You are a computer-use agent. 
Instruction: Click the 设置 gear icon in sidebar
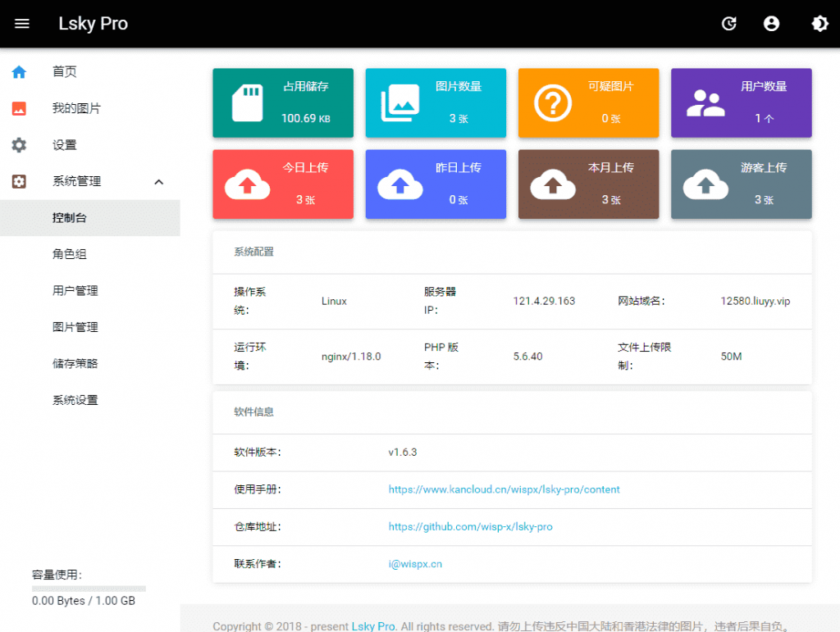tap(19, 144)
